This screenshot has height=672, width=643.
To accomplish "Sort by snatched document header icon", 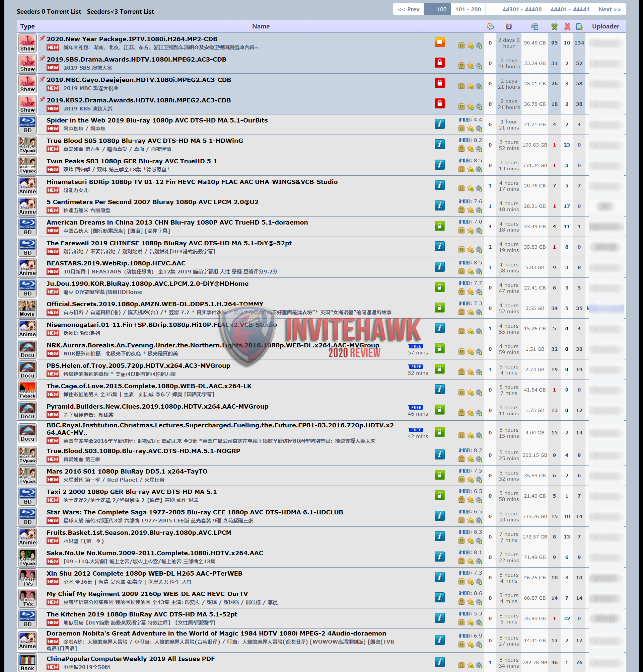I will [x=579, y=27].
